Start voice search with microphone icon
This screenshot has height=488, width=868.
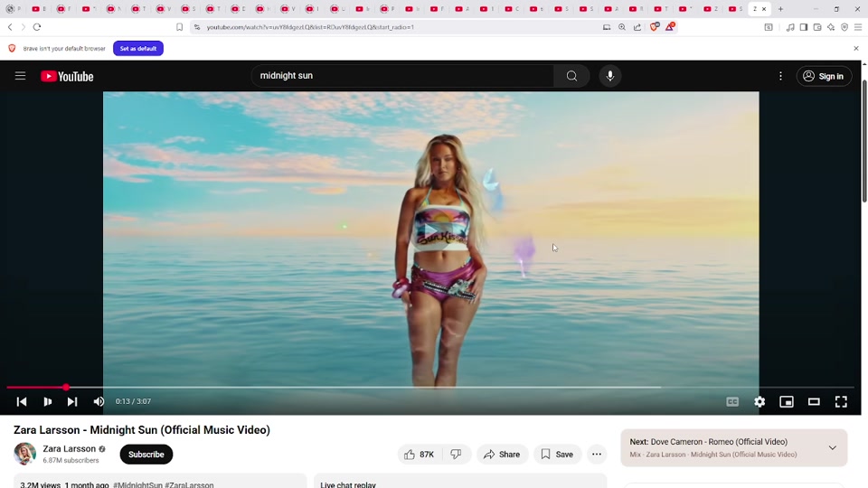610,76
